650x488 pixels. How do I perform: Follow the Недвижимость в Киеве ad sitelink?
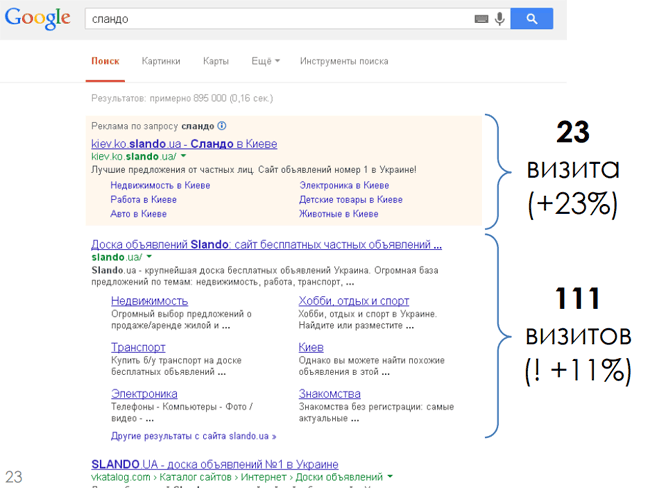[x=160, y=185]
